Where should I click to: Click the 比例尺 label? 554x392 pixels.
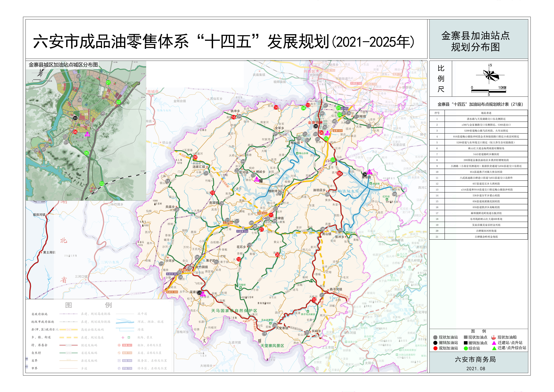[x=441, y=79]
